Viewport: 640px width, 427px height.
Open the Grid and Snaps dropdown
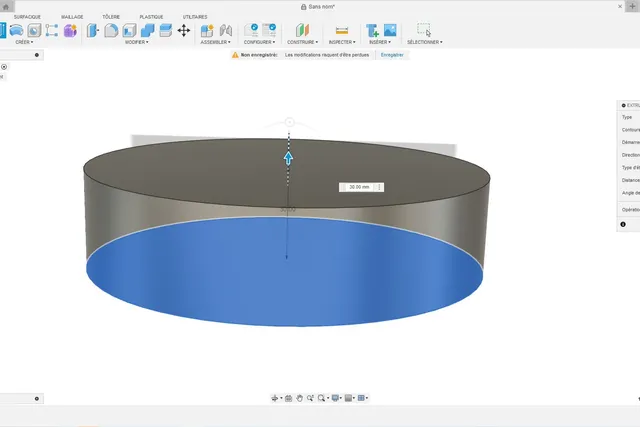(x=350, y=398)
